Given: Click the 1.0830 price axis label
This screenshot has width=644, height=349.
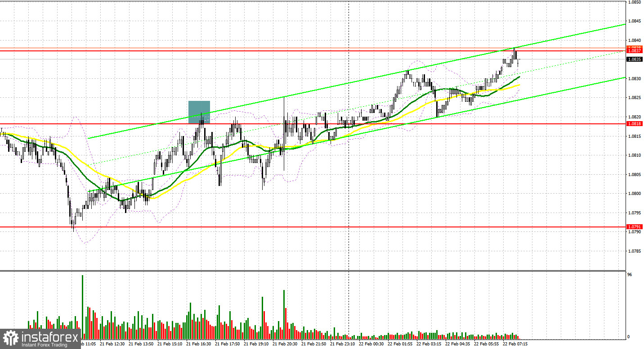Looking at the screenshot, I should [634, 78].
